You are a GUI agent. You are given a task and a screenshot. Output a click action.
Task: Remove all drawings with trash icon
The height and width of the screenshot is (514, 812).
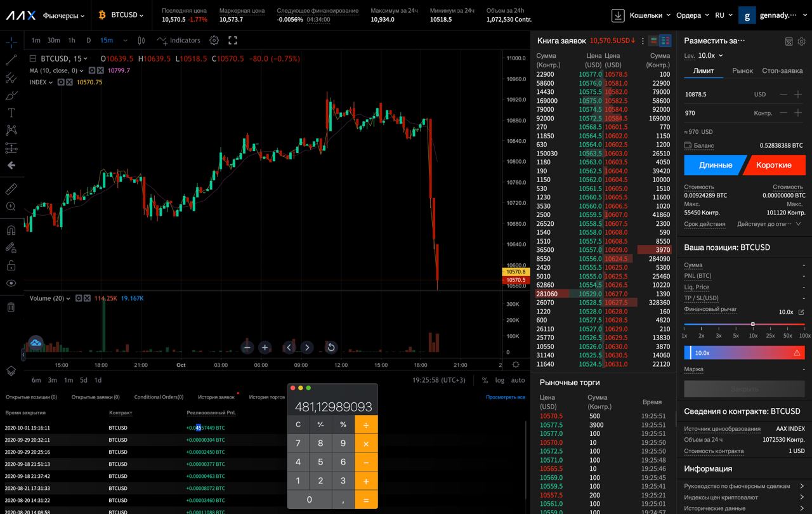(11, 307)
